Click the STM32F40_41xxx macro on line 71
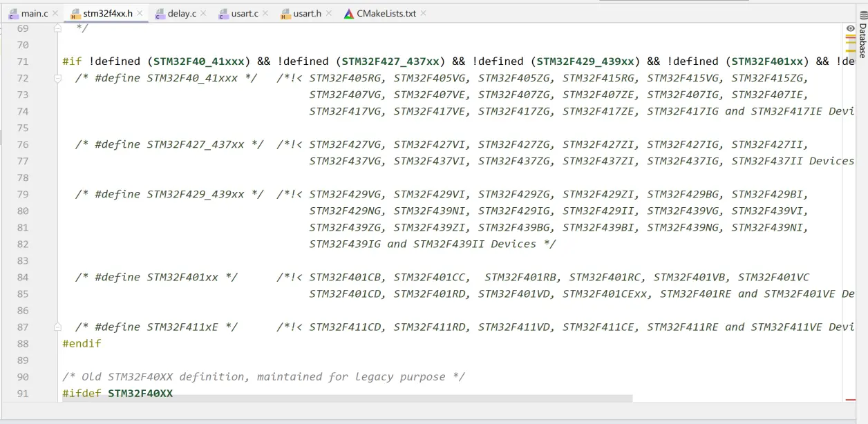 point(198,61)
